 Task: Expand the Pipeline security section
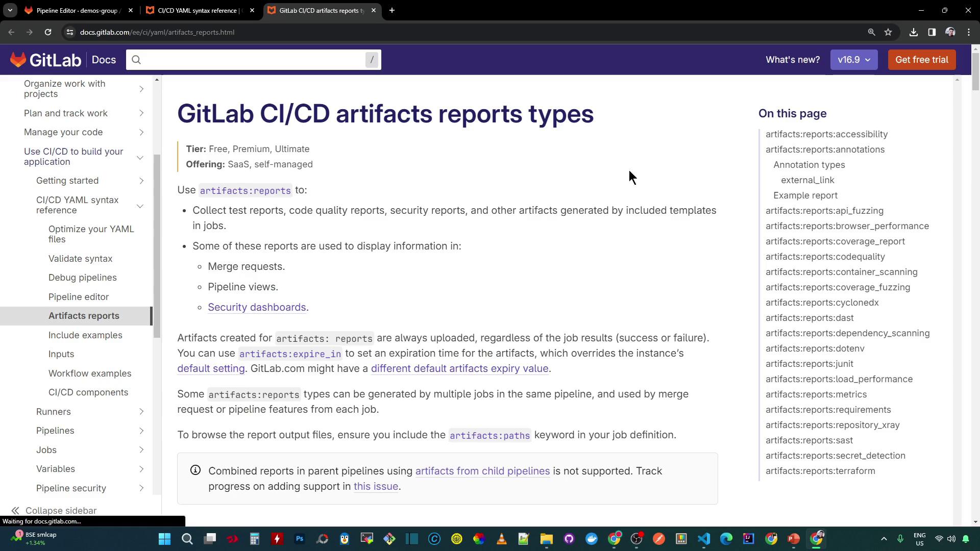141,488
